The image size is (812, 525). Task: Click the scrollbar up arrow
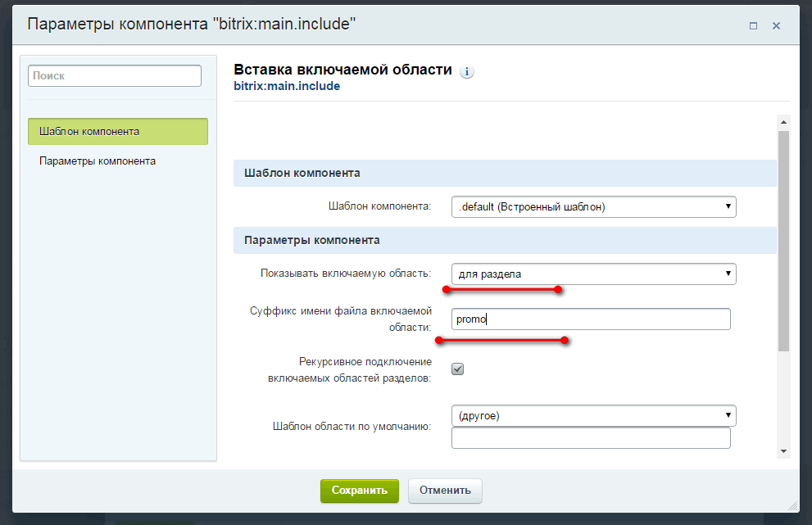coord(783,122)
